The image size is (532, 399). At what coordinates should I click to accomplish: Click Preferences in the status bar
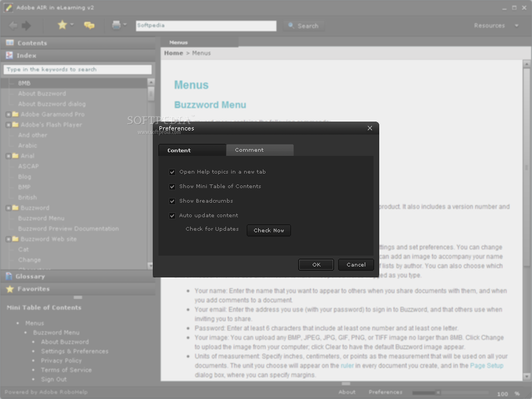click(x=385, y=392)
